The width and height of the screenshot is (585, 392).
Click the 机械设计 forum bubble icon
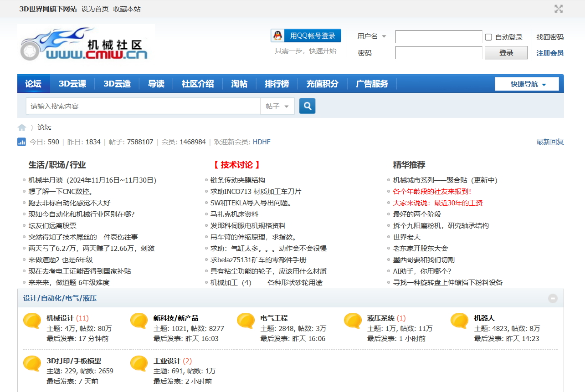pos(32,321)
